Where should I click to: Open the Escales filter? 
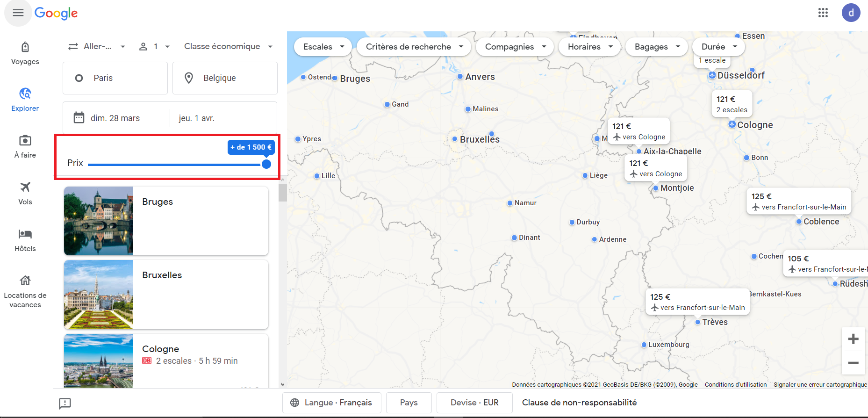[323, 47]
